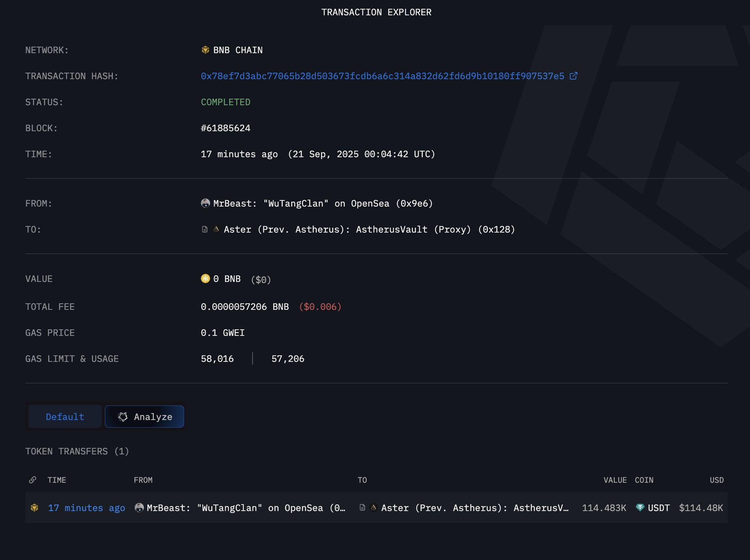Click the BNB Chain network logo icon

click(205, 50)
